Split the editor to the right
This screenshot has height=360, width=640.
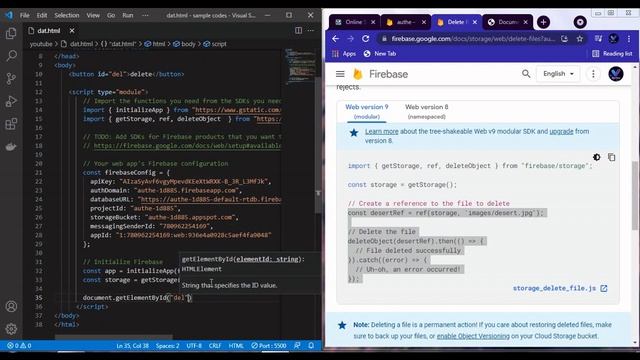pos(298,31)
